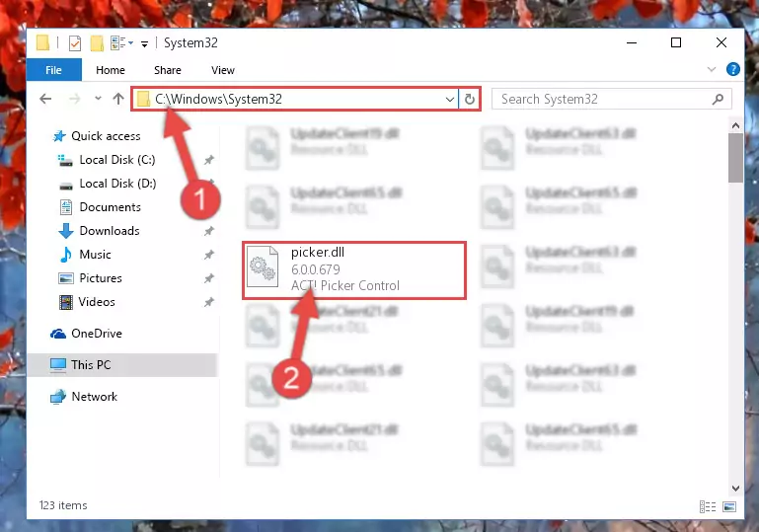759x532 pixels.
Task: Minimize the System32 window
Action: (632, 42)
